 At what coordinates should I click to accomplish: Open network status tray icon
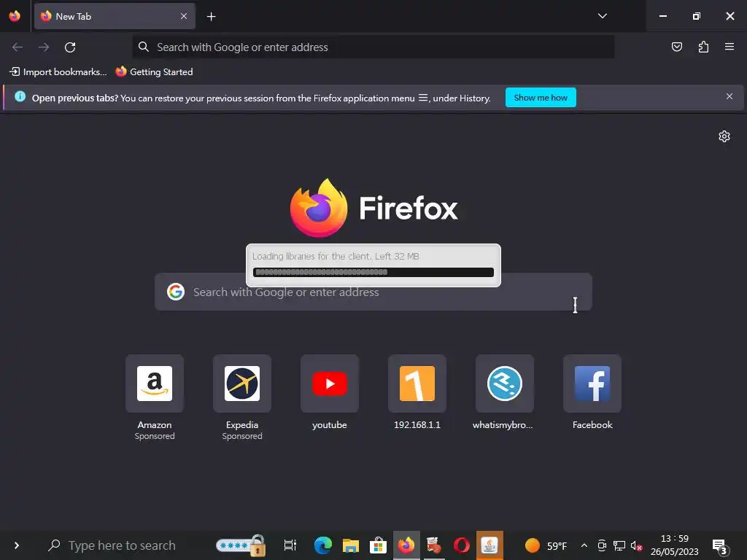coord(619,545)
